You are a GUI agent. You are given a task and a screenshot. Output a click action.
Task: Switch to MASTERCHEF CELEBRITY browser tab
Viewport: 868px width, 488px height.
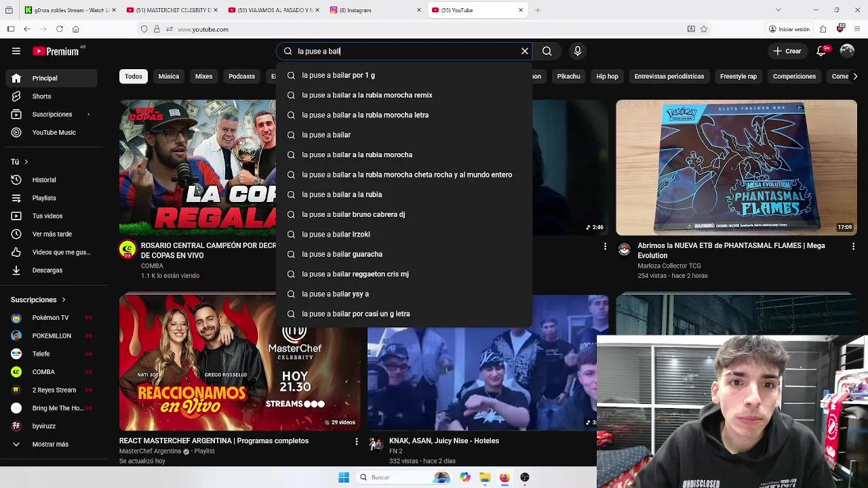(172, 10)
